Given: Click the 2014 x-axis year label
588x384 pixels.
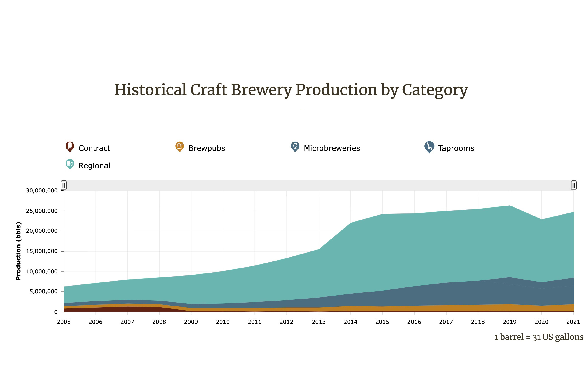Looking at the screenshot, I should tap(350, 322).
